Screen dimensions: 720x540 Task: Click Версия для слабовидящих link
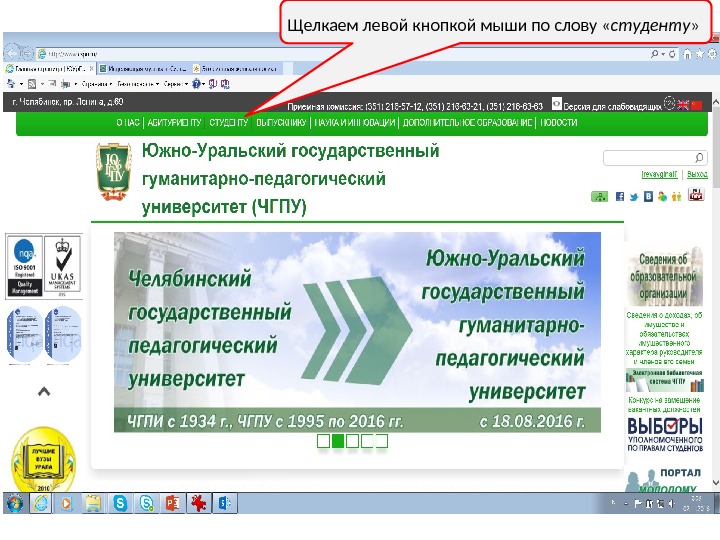(x=613, y=107)
